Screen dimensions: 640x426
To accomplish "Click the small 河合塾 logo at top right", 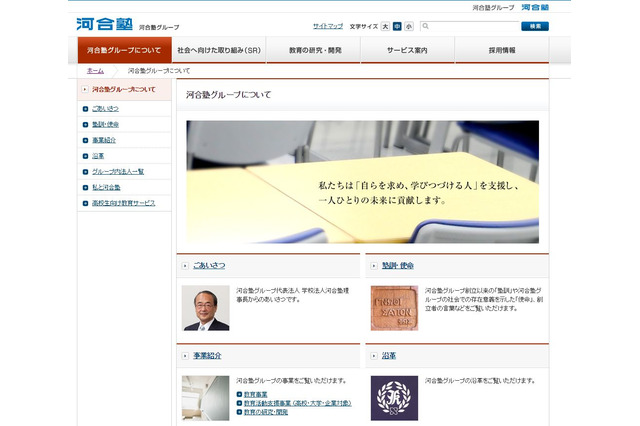I will [535, 7].
